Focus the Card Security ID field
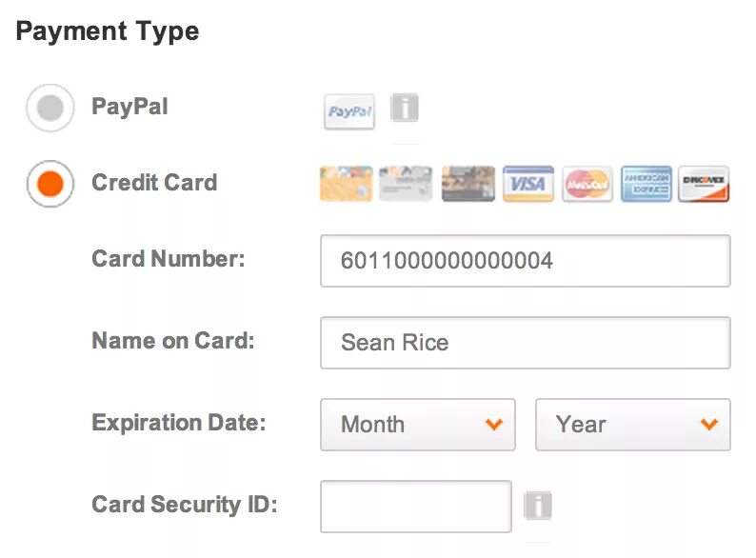756x558 pixels. pos(416,507)
